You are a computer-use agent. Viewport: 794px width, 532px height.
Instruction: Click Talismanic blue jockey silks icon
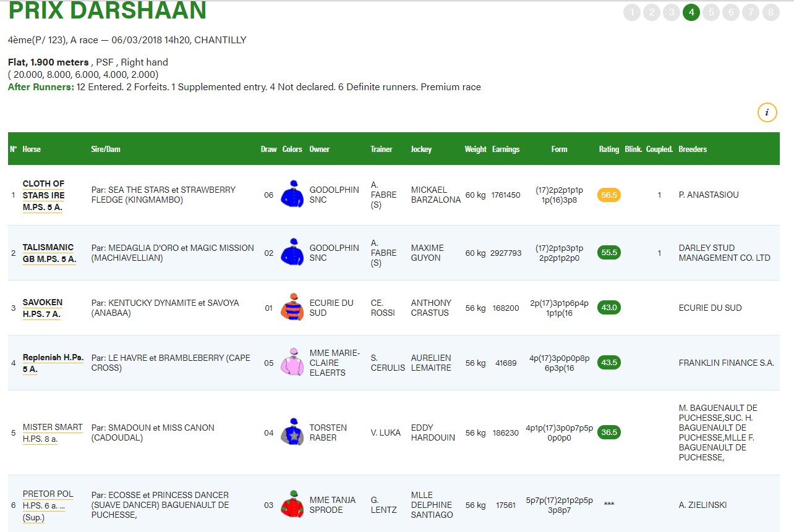292,252
